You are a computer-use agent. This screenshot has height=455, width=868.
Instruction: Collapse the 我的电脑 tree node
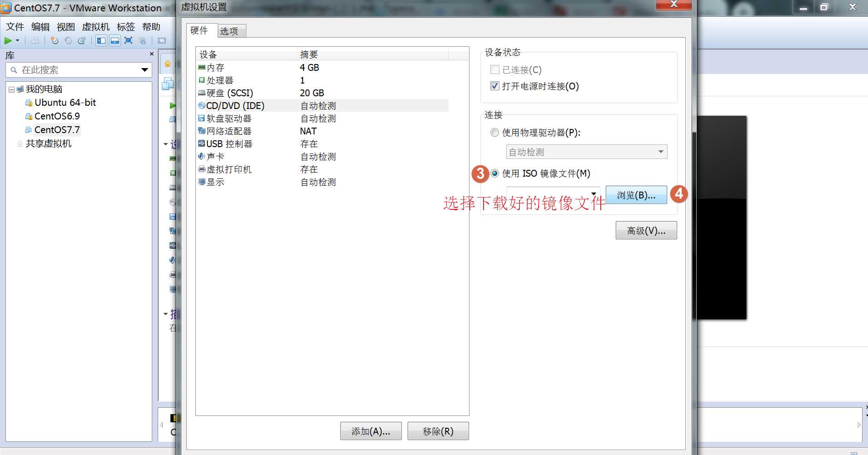pos(11,89)
